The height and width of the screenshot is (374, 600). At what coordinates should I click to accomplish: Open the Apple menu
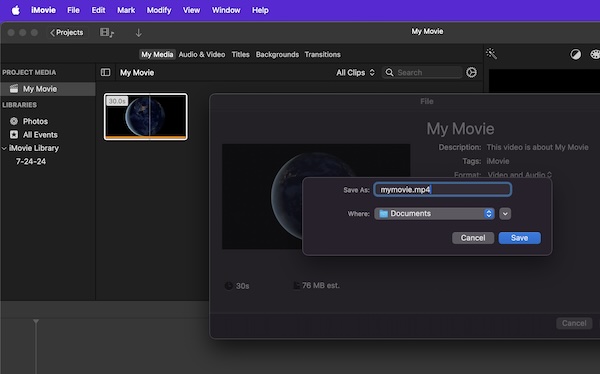(15, 10)
